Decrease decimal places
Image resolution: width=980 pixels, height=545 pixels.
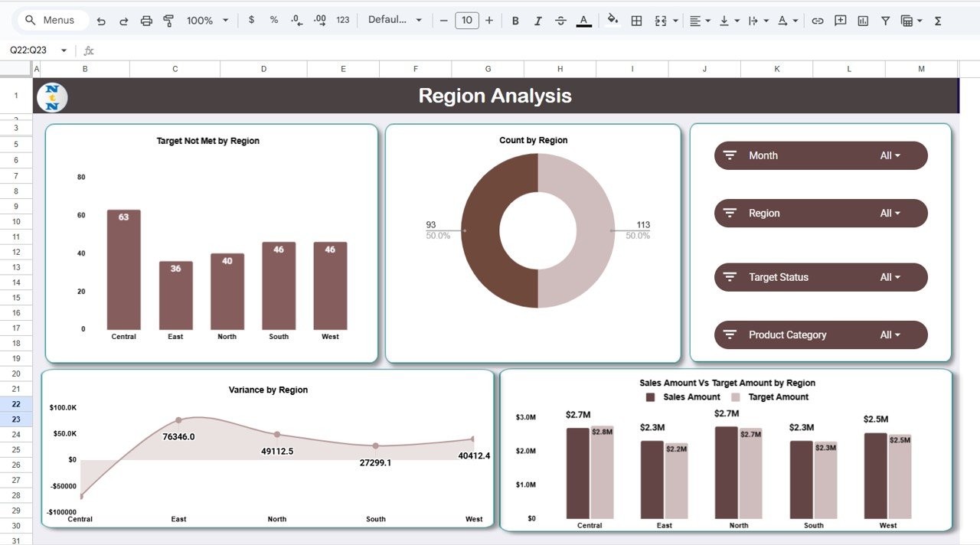pos(296,20)
